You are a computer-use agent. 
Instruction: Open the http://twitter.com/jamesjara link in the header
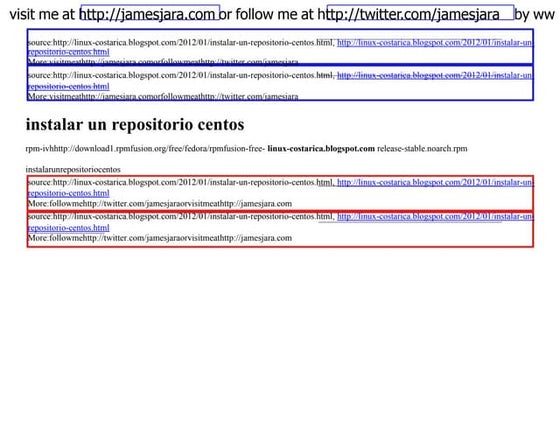click(x=420, y=13)
